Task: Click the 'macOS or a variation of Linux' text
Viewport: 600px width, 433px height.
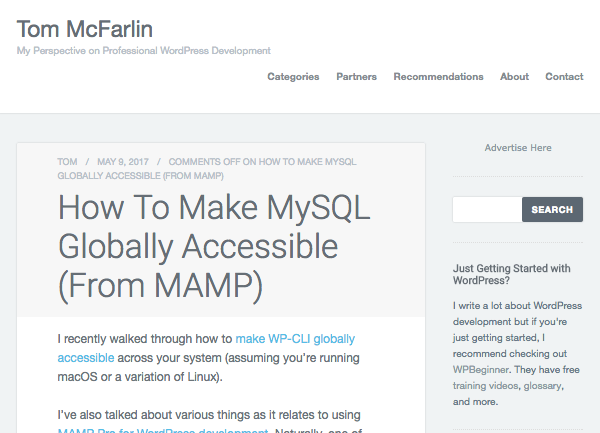Action: tap(139, 377)
